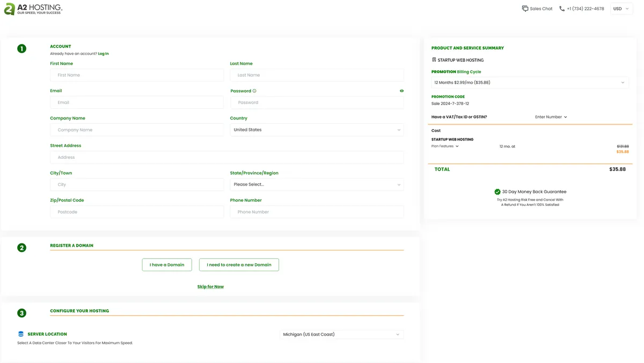
Task: Click the phone icon in header
Action: (x=562, y=9)
